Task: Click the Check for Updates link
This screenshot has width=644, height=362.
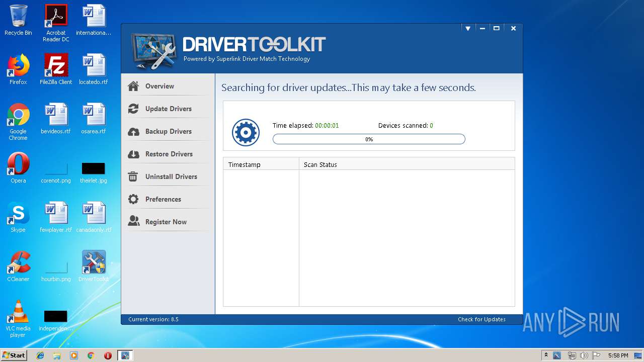Action: (x=481, y=319)
